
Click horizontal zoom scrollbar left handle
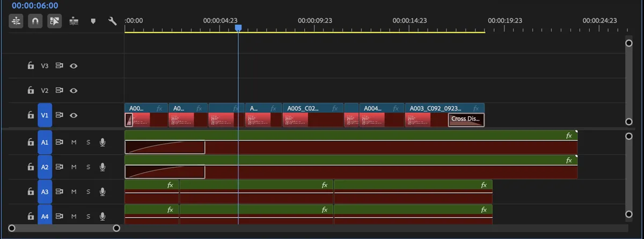pos(12,228)
